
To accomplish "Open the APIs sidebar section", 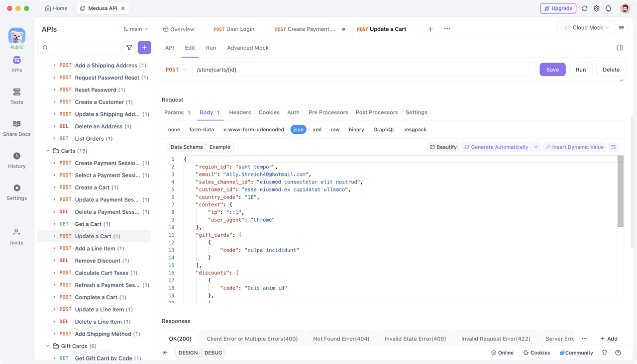I will coord(16,64).
